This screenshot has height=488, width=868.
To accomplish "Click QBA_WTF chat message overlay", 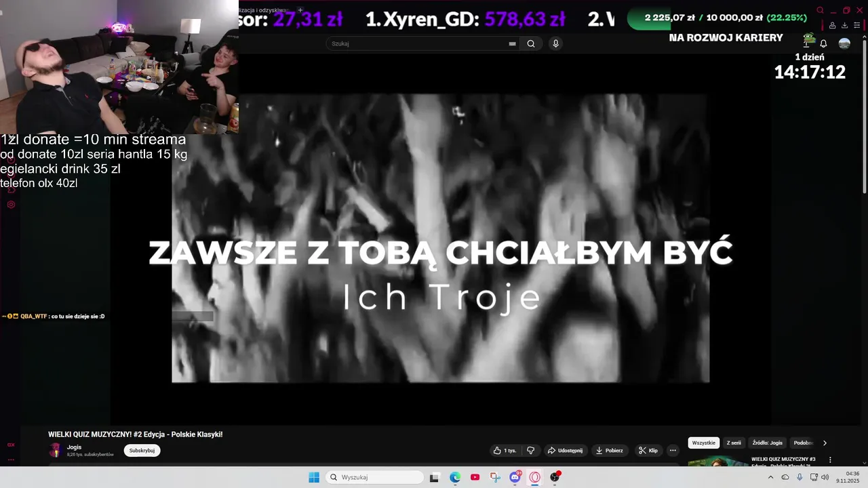I will [x=53, y=317].
